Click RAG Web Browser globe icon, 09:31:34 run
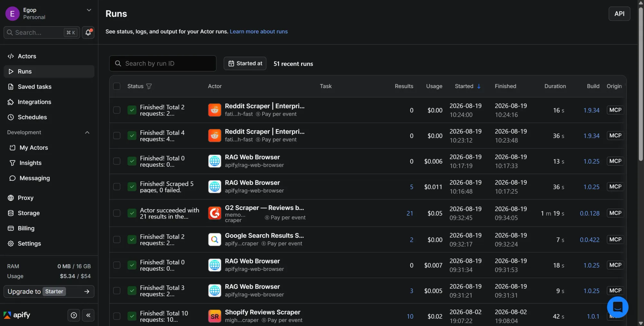This screenshot has height=326, width=644. pos(214,265)
